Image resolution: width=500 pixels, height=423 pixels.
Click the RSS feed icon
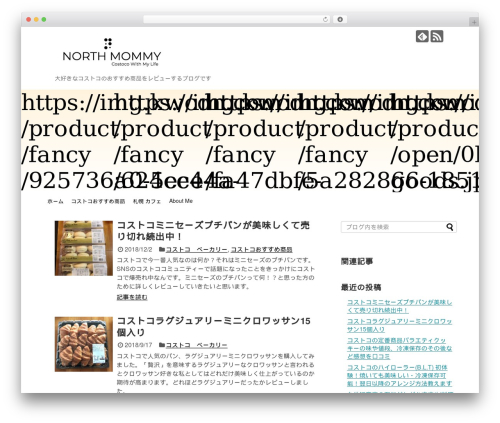click(x=437, y=36)
